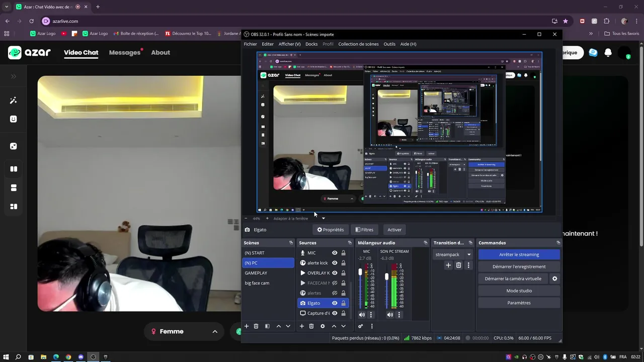644x362 pixels.
Task: Pop out the Sources dock panel
Action: [350, 243]
